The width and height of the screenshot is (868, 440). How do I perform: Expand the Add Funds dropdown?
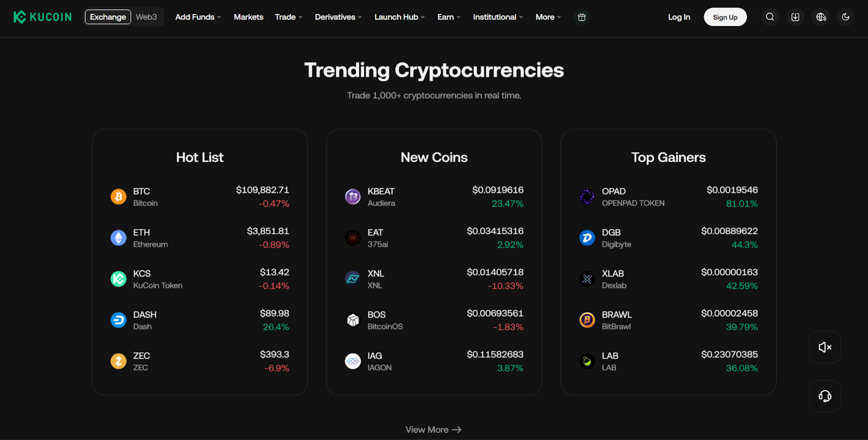pos(197,17)
